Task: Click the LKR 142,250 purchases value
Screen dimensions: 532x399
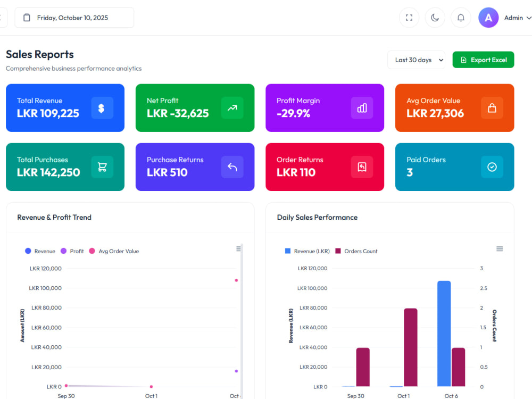Action: tap(48, 172)
